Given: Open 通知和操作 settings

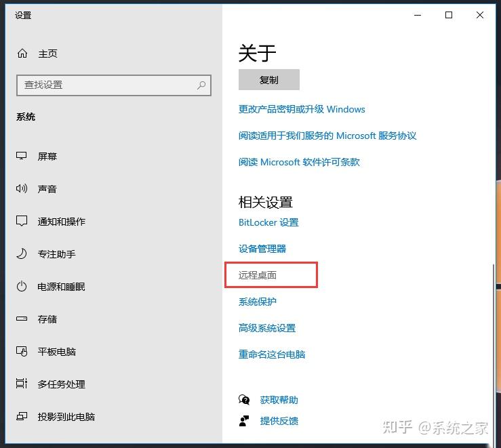Looking at the screenshot, I should pos(61,222).
